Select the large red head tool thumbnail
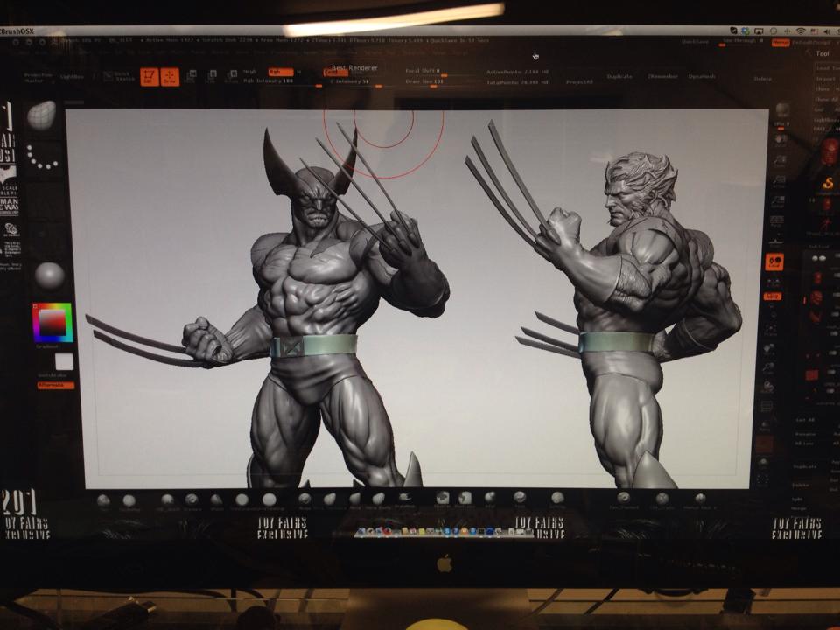Image resolution: width=840 pixels, height=630 pixels. pyautogui.click(x=829, y=151)
